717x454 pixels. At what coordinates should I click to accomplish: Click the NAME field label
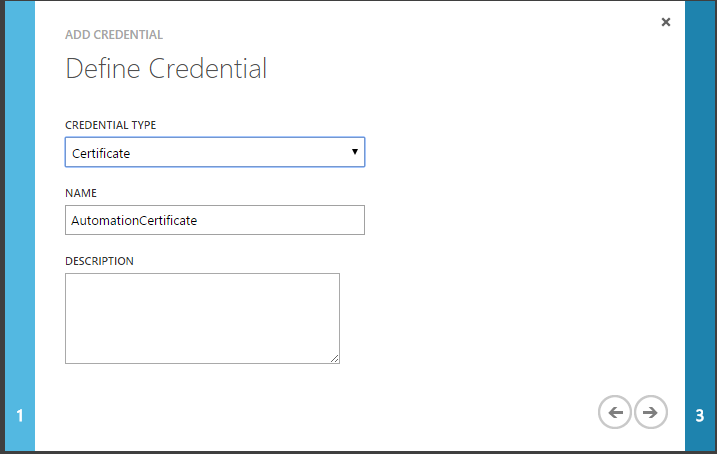pos(81,192)
